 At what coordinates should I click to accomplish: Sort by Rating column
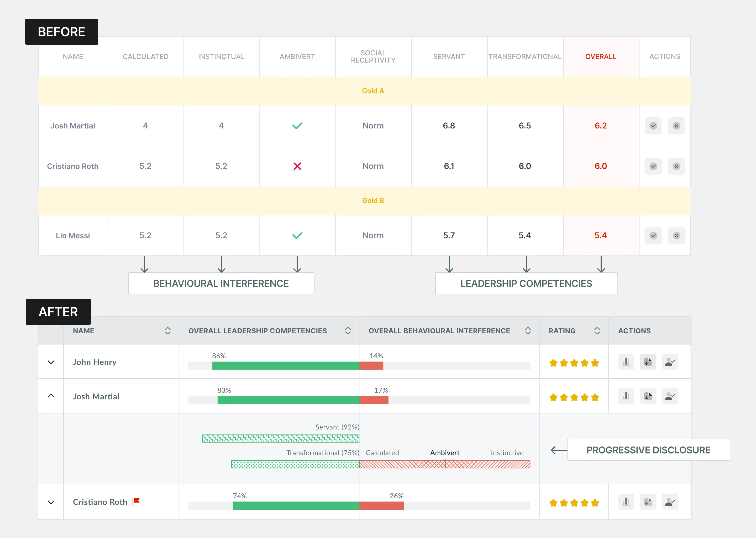tap(597, 331)
